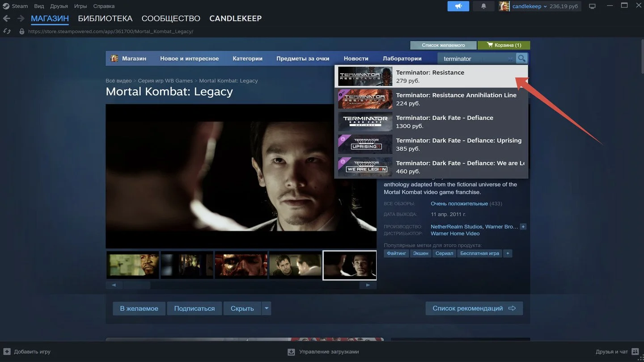Open the Игры menu
The width and height of the screenshot is (644, 362).
tap(80, 6)
